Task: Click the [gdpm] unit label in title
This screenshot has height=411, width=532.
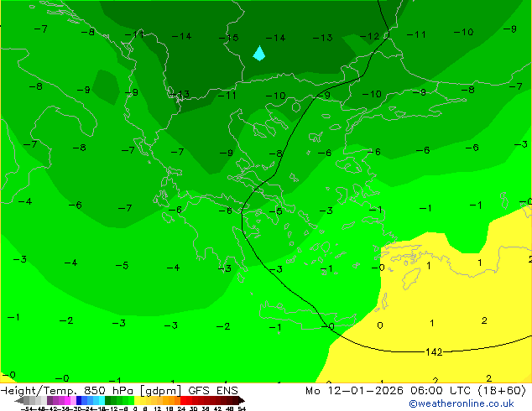Action: coord(160,391)
